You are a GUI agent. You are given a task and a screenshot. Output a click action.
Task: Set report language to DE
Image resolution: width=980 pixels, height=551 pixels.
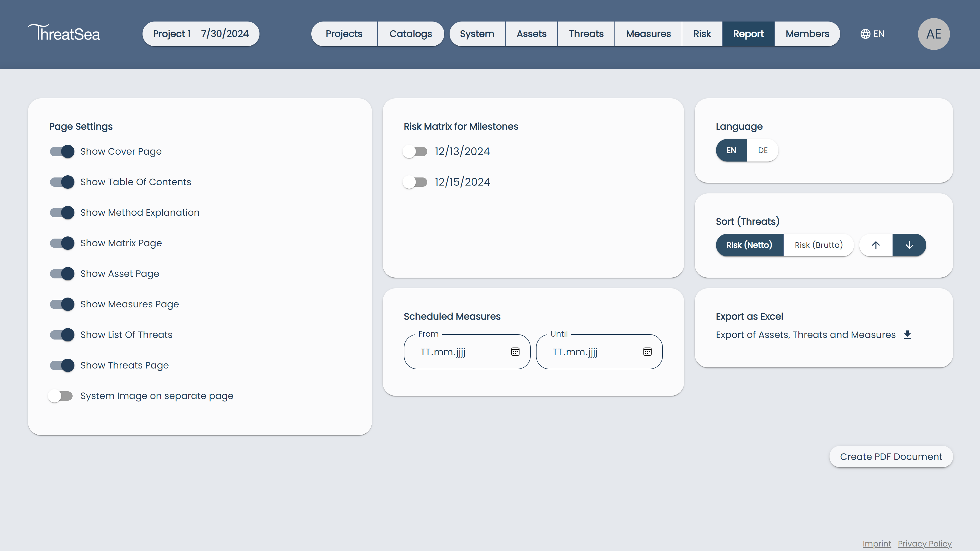click(763, 150)
